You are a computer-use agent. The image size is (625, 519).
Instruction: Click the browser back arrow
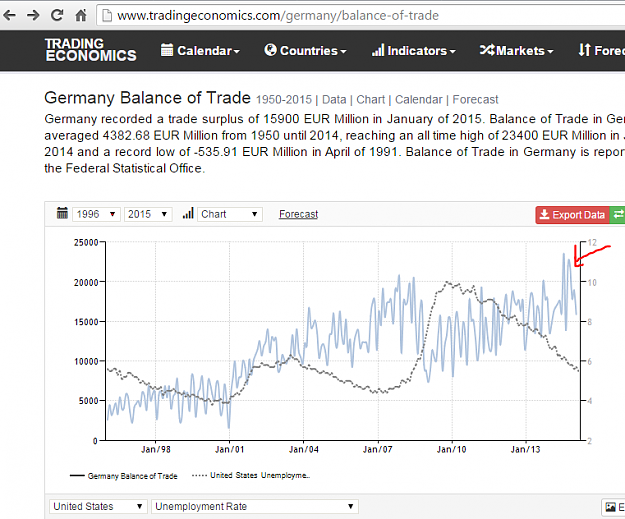(x=10, y=16)
